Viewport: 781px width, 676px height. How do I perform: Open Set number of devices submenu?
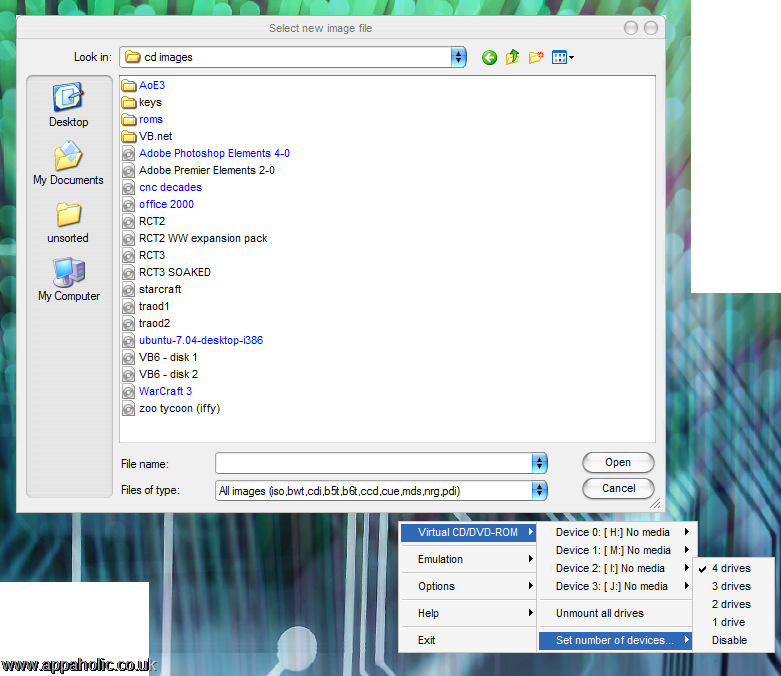point(616,640)
